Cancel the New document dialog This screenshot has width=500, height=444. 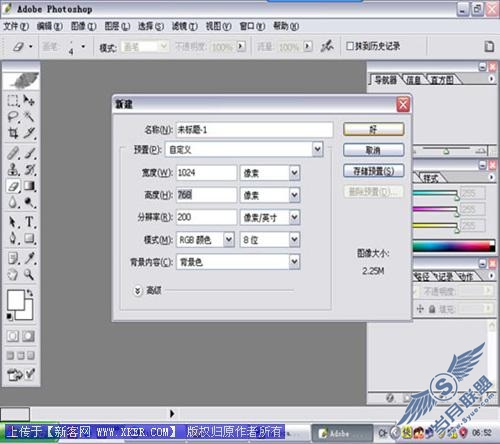(373, 150)
